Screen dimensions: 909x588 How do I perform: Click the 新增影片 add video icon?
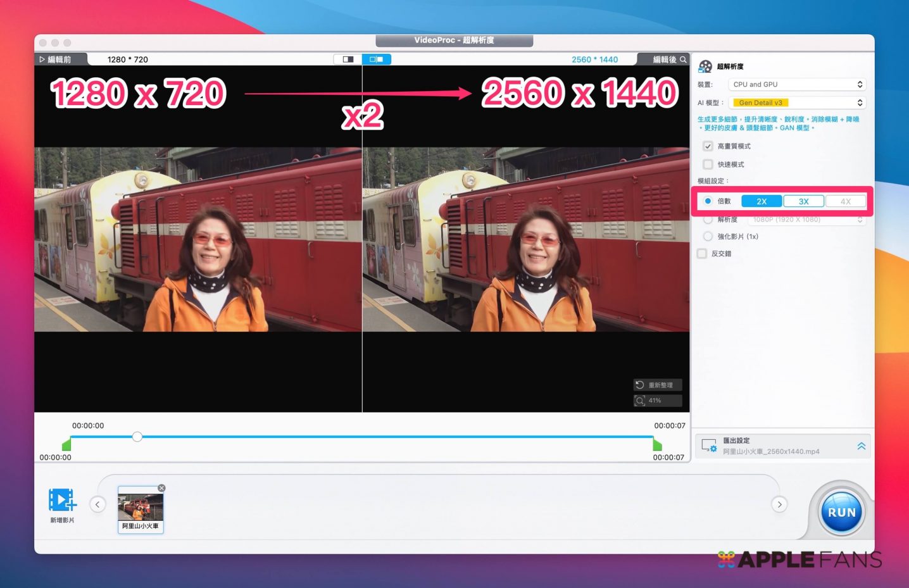(x=62, y=500)
